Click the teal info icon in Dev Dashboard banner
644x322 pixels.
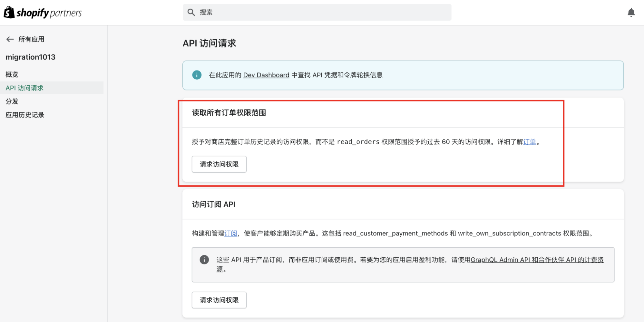[197, 75]
